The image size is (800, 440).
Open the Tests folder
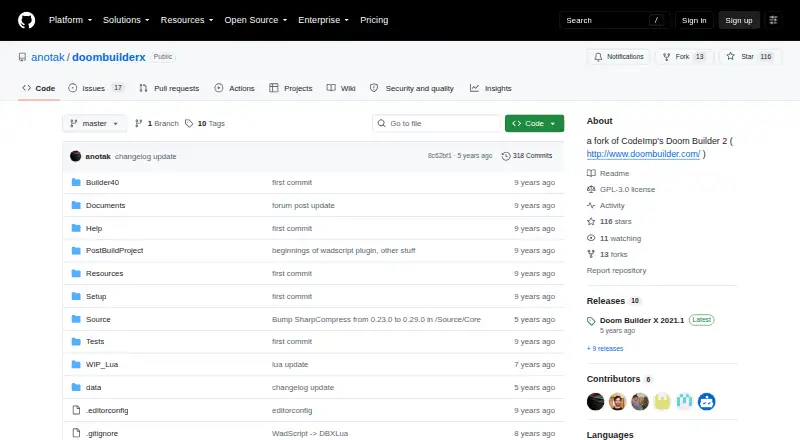click(x=95, y=341)
